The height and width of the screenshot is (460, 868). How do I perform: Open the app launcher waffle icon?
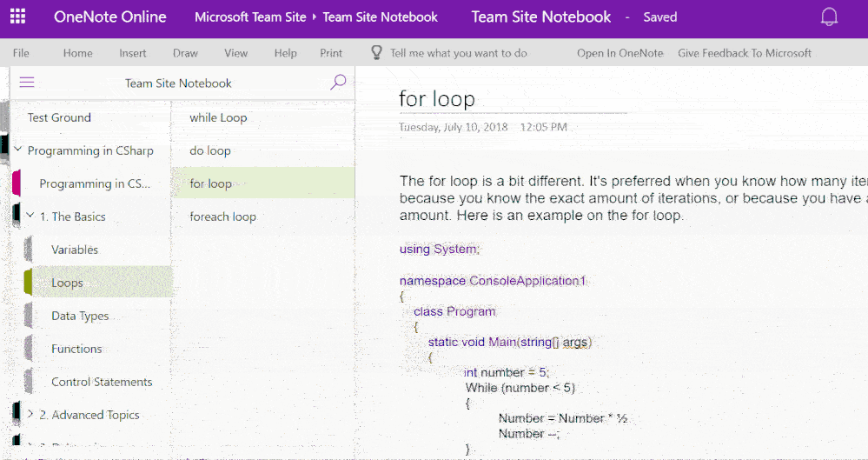[x=17, y=17]
